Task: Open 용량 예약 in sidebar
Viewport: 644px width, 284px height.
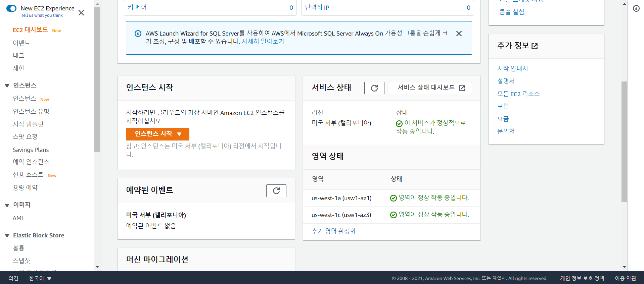Action: point(25,188)
